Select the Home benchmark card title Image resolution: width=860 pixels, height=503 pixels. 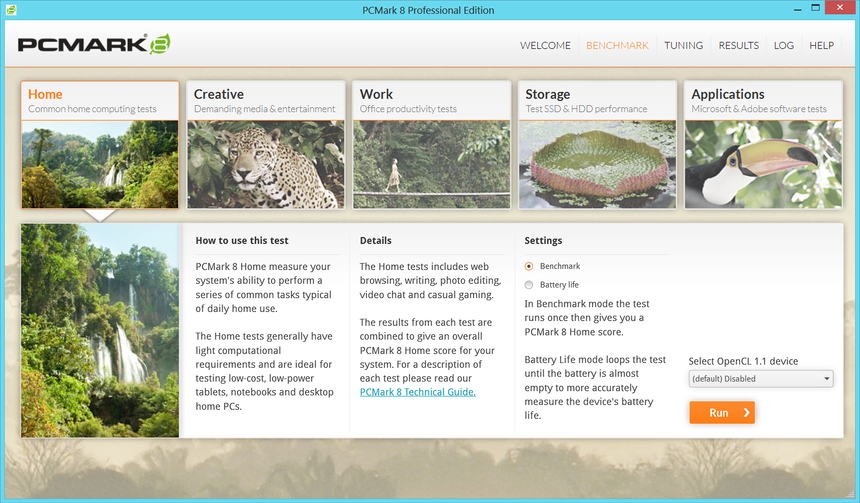click(x=45, y=94)
